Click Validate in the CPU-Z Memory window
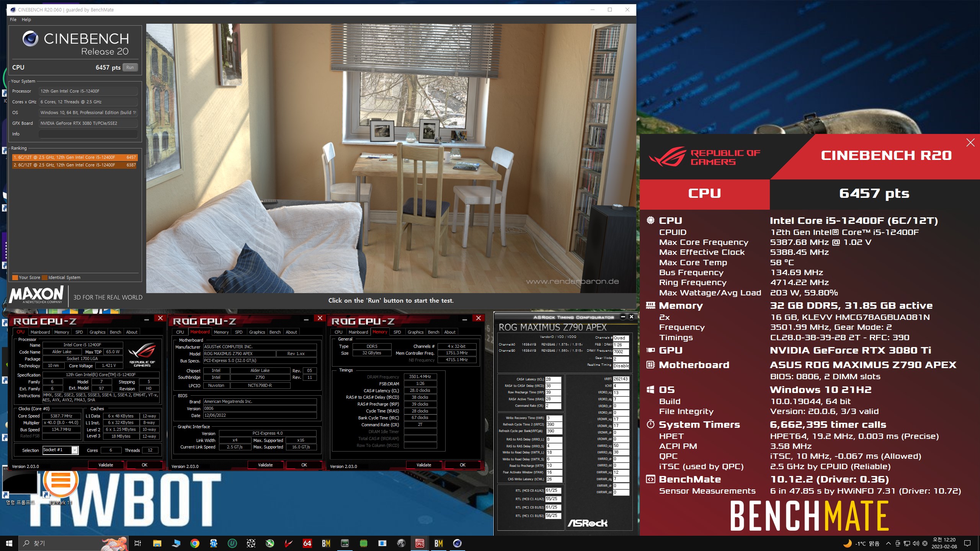The width and height of the screenshot is (980, 551). (424, 465)
